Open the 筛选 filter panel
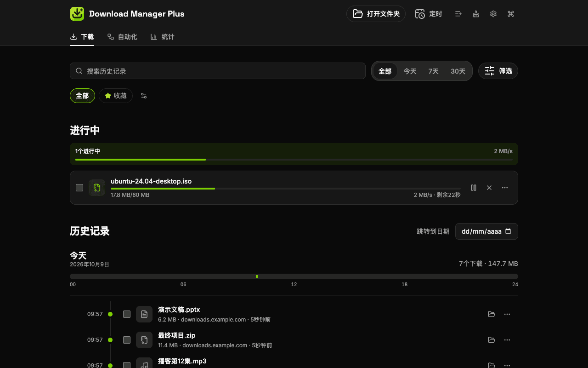 click(x=498, y=71)
